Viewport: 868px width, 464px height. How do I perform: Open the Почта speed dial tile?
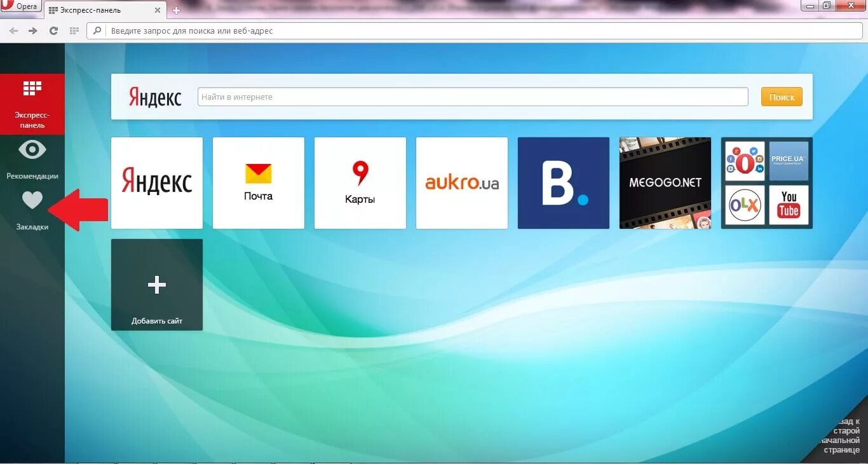pyautogui.click(x=259, y=183)
